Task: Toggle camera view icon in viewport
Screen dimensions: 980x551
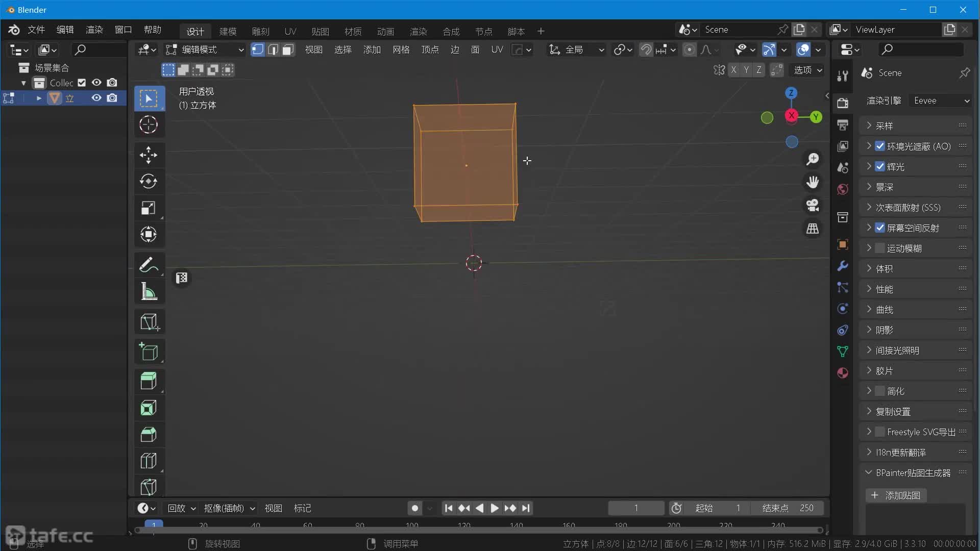Action: coord(813,205)
